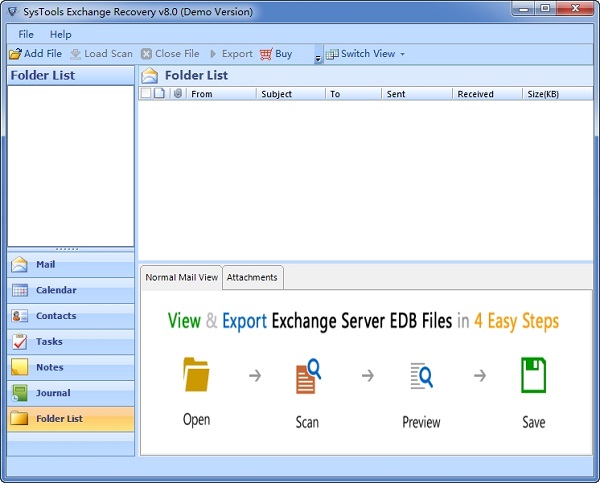Expand the Switch View dropdown arrow
This screenshot has width=600, height=483.
[403, 54]
